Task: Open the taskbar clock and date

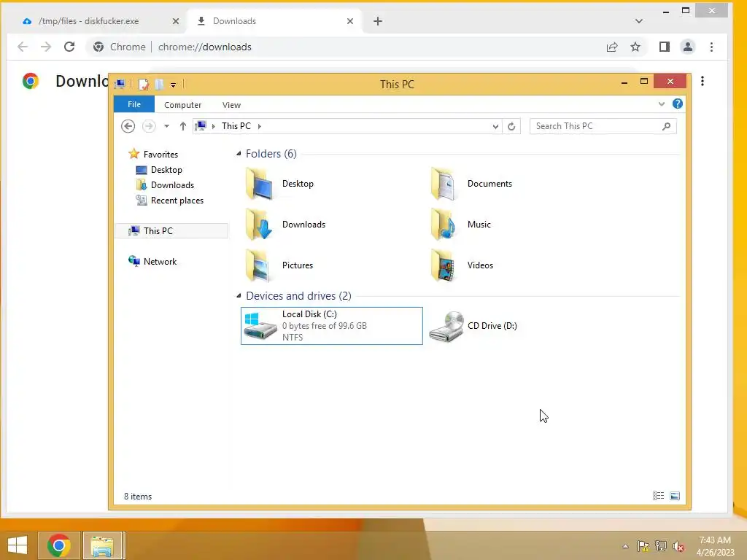Action: pos(715,546)
